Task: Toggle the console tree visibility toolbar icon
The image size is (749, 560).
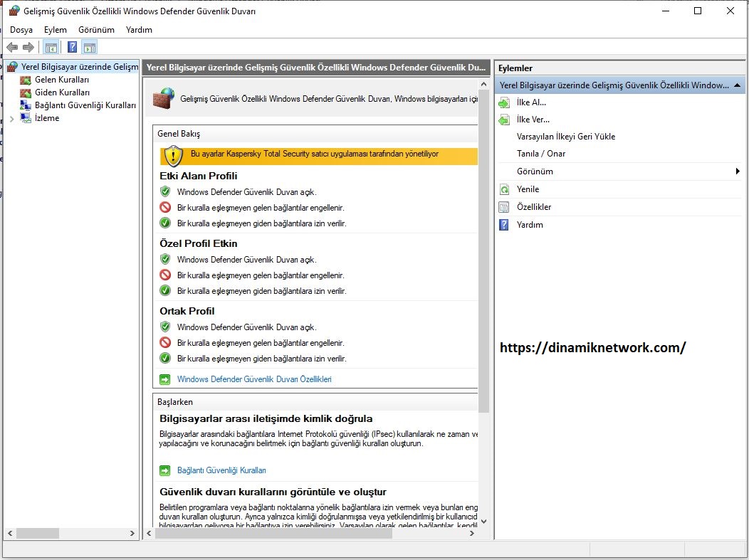Action: [x=50, y=47]
